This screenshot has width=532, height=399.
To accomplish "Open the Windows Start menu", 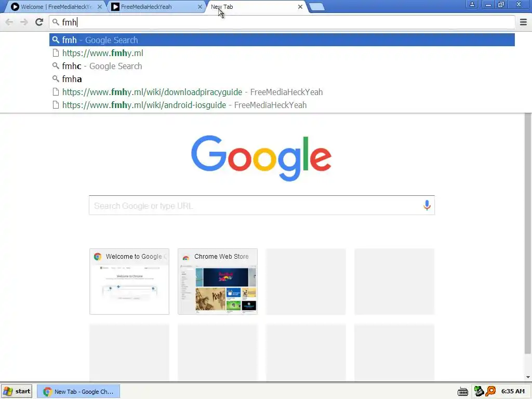I will [17, 391].
